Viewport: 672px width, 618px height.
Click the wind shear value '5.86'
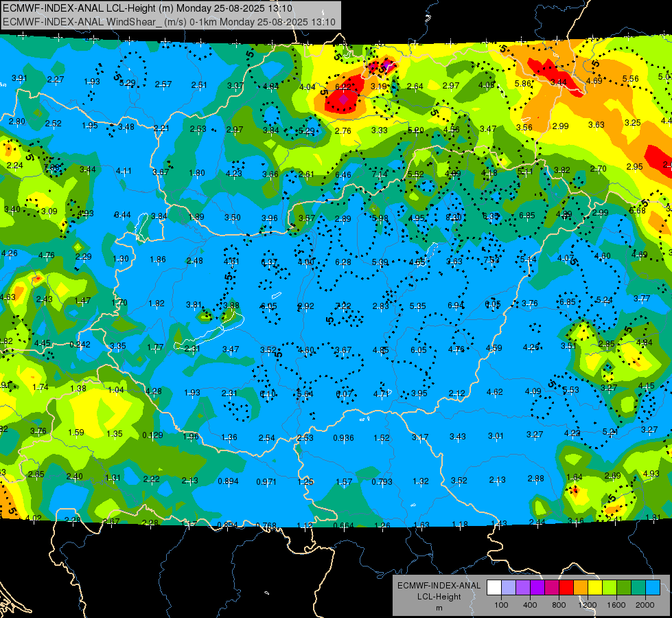(x=523, y=84)
